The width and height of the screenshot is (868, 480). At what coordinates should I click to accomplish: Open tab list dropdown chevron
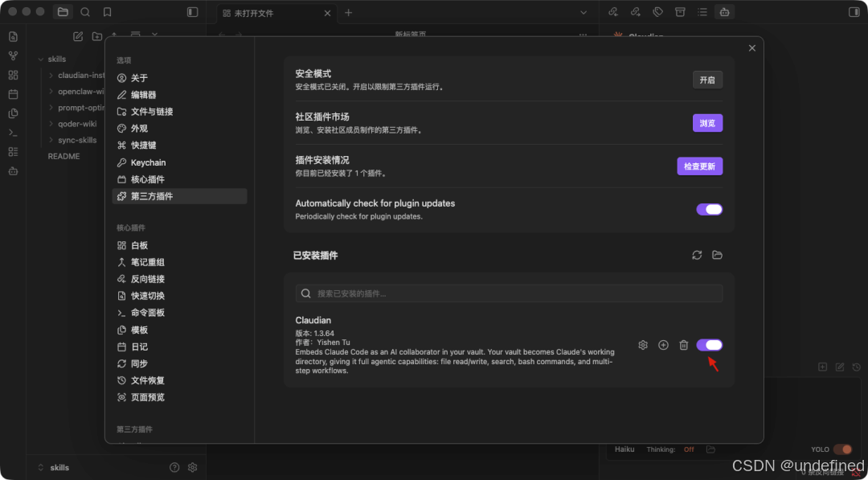[x=583, y=12]
